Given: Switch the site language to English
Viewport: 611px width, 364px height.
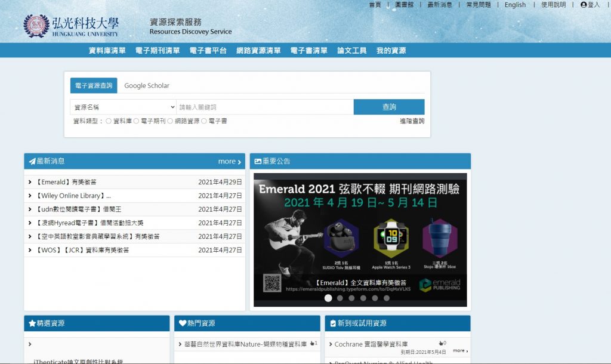Looking at the screenshot, I should pyautogui.click(x=515, y=5).
